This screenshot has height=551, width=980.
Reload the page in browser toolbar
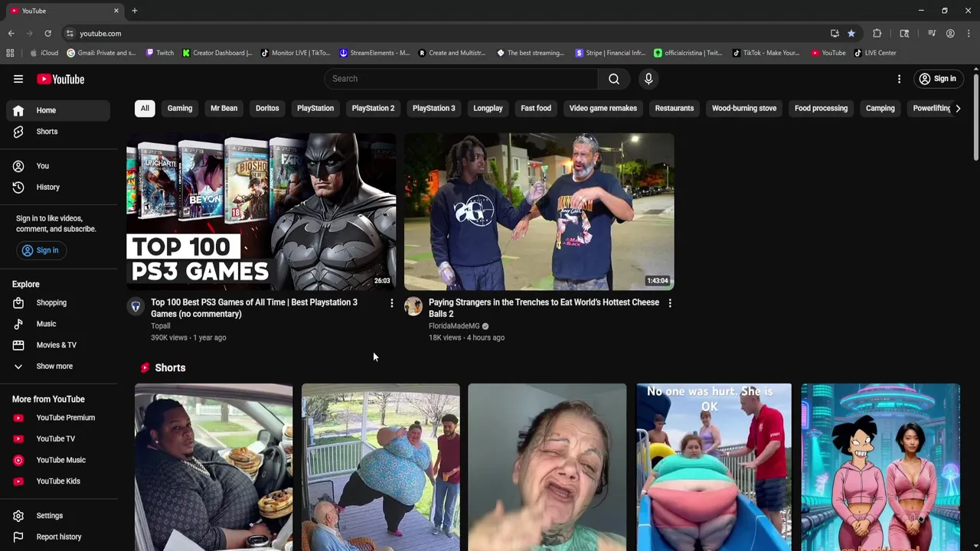point(47,34)
